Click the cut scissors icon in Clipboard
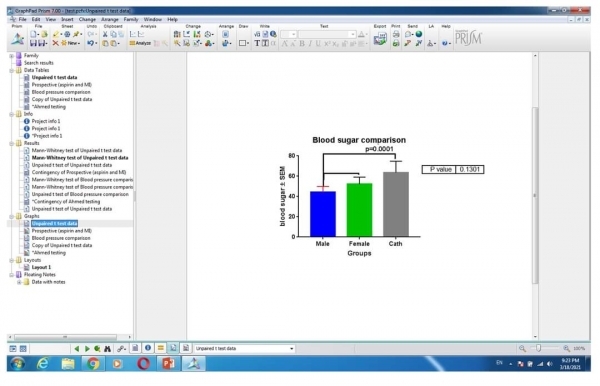This screenshot has width=600, height=386. coord(105,34)
